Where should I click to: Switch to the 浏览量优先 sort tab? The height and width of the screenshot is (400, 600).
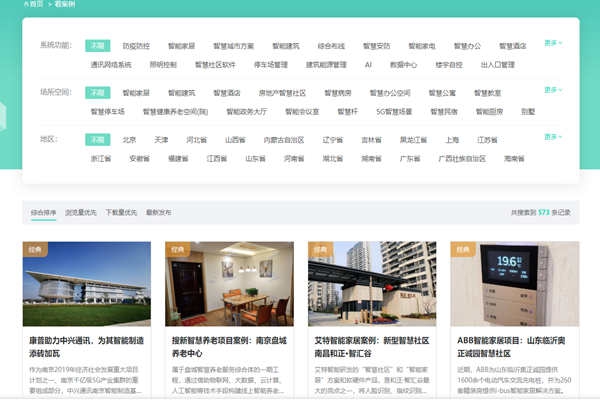(x=81, y=213)
